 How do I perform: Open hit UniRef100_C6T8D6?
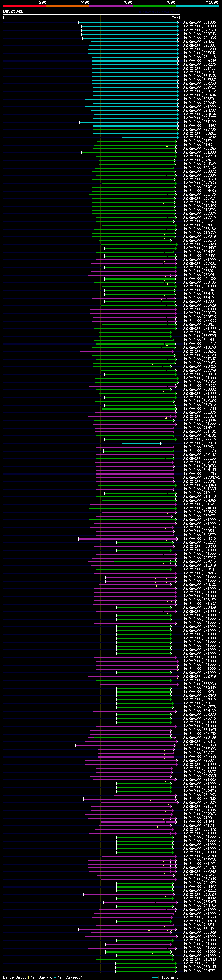(x=199, y=23)
